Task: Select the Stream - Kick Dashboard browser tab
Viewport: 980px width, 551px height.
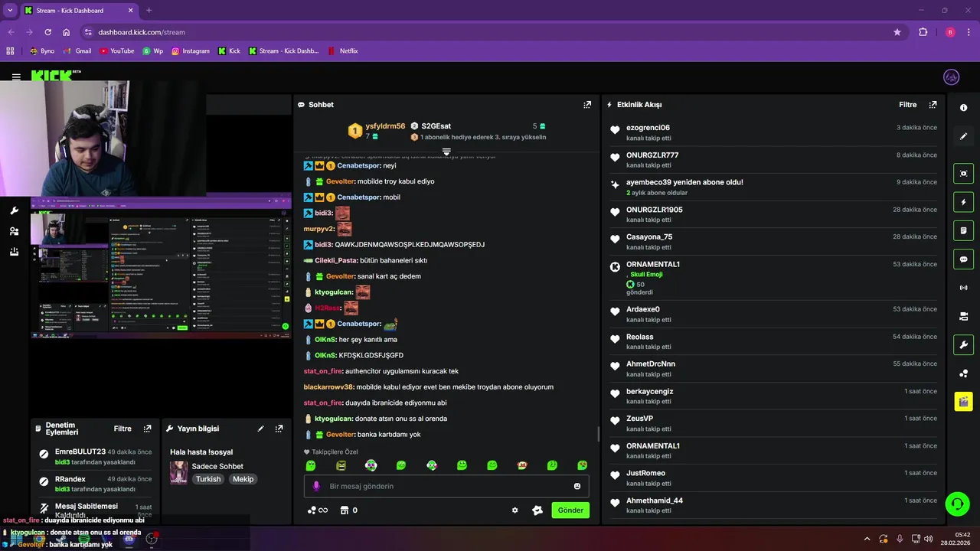Action: (x=78, y=11)
